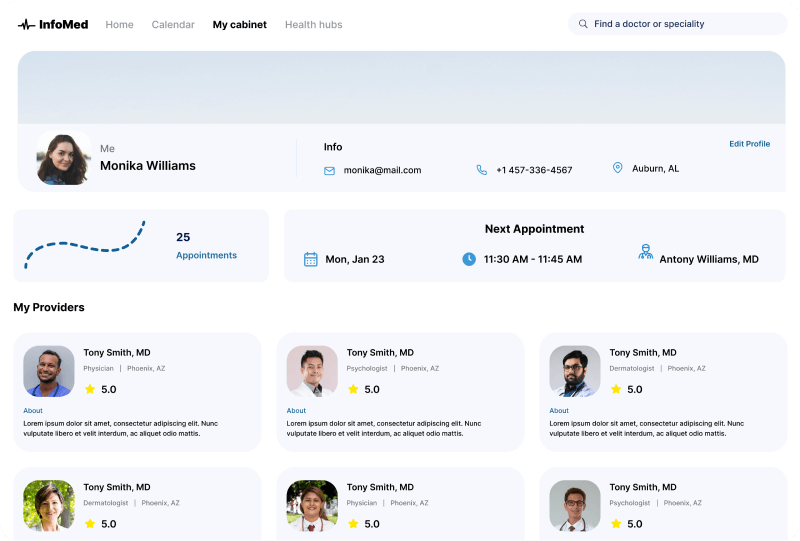800x541 pixels.
Task: Click the calendar icon by Mon, Jan 23
Action: point(310,259)
